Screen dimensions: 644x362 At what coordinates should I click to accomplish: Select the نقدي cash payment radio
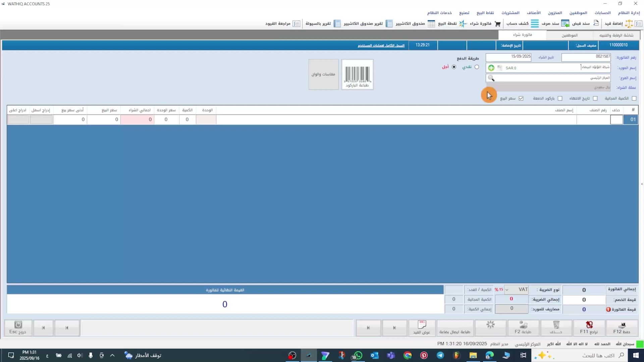click(x=477, y=67)
